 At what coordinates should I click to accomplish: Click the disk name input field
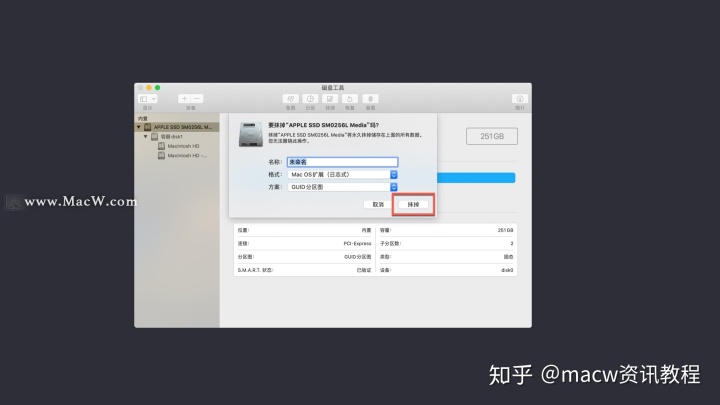(343, 162)
